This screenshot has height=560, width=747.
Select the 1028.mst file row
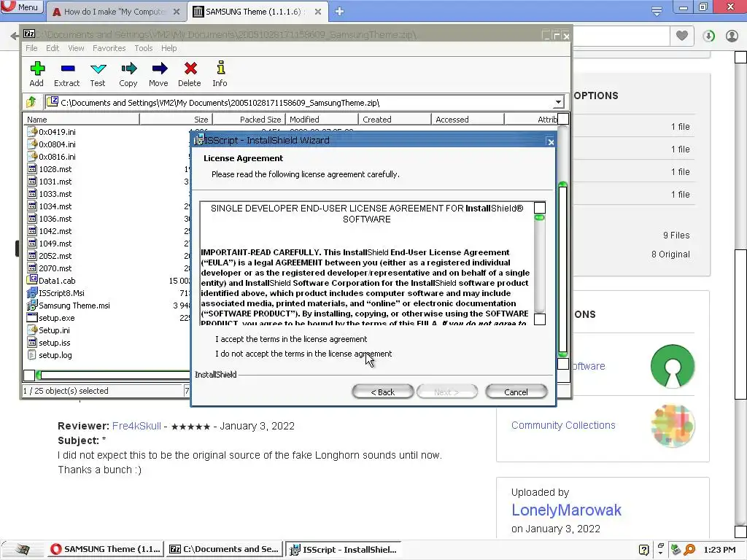coord(106,169)
